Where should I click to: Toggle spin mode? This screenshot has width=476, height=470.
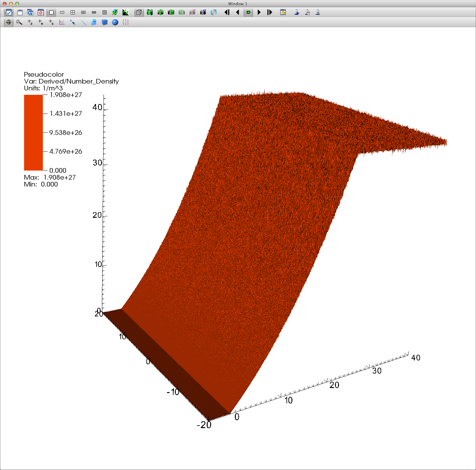[115, 12]
